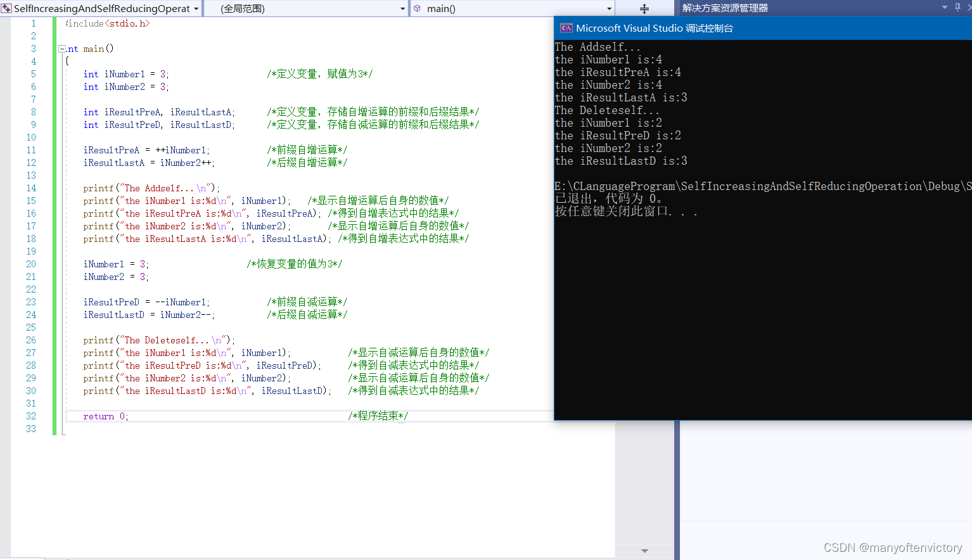Screen dimensions: 972x560
Task: Click console output 'the iResultPreA is:4'
Action: pos(618,72)
